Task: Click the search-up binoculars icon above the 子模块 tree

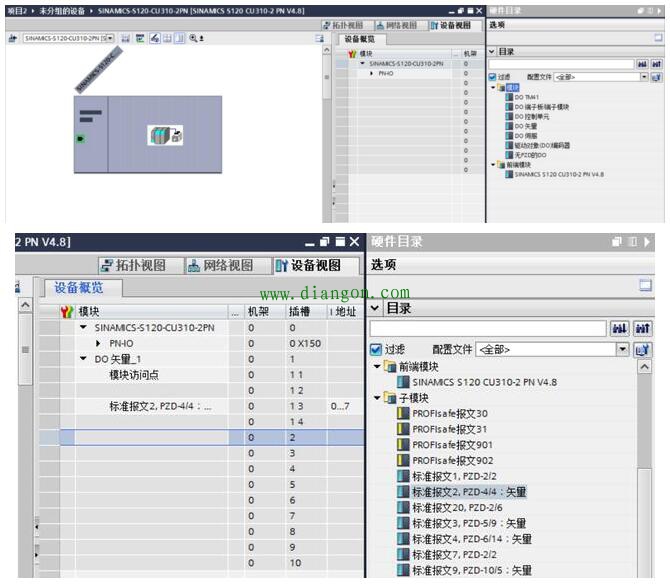Action: pos(643,329)
